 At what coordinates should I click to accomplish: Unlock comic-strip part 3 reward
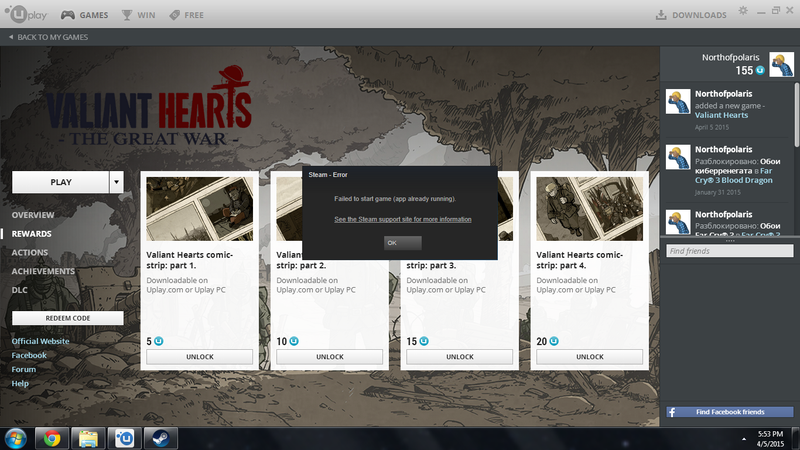pos(460,357)
